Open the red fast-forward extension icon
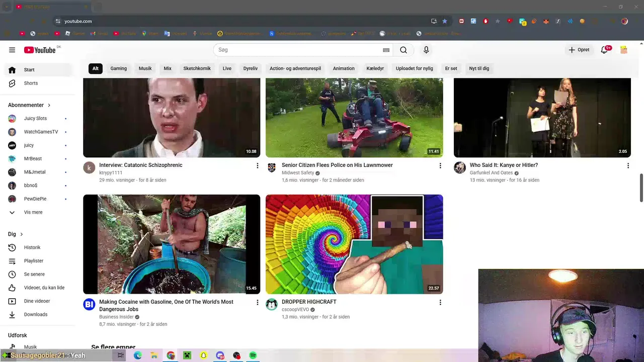 point(461,21)
